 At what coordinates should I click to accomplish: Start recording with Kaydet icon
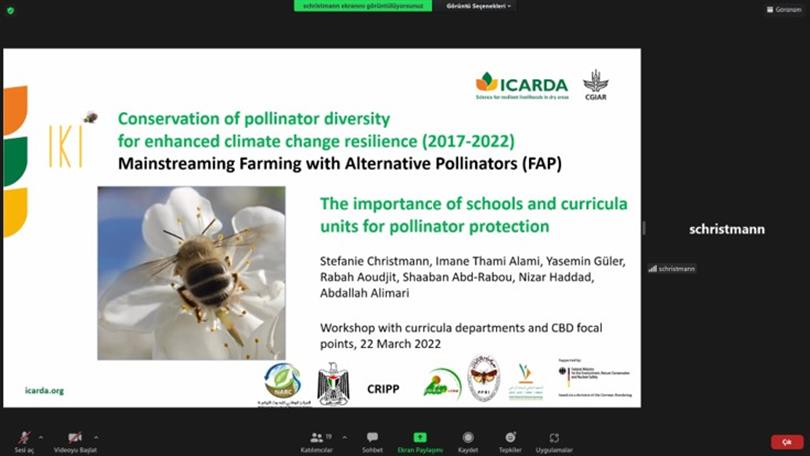point(467,441)
